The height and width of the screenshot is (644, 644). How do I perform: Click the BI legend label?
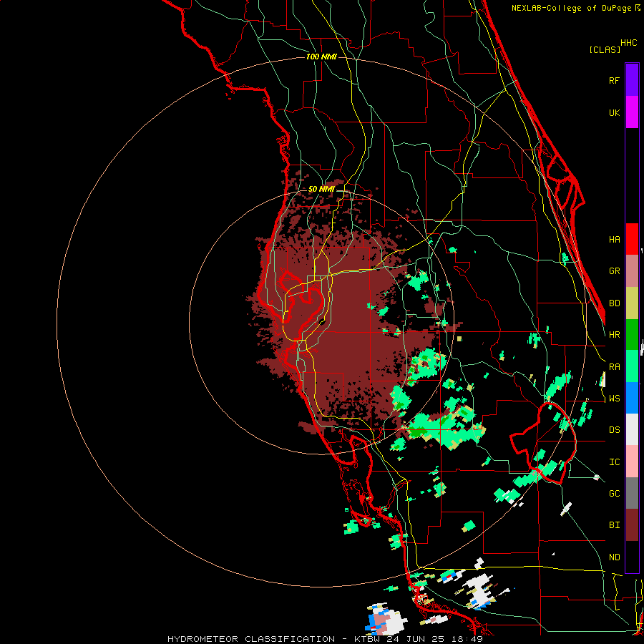[614, 525]
